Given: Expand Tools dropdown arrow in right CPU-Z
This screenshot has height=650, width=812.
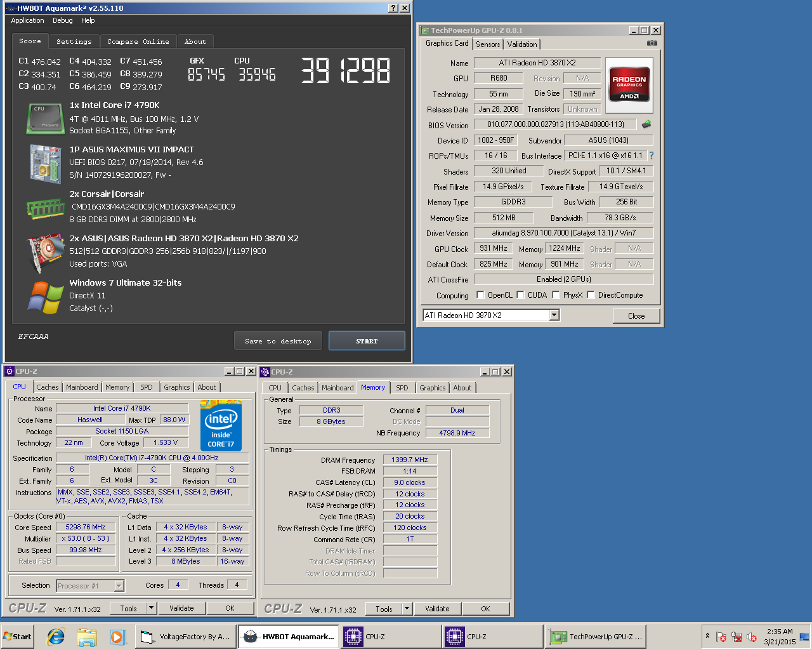Looking at the screenshot, I should 407,609.
